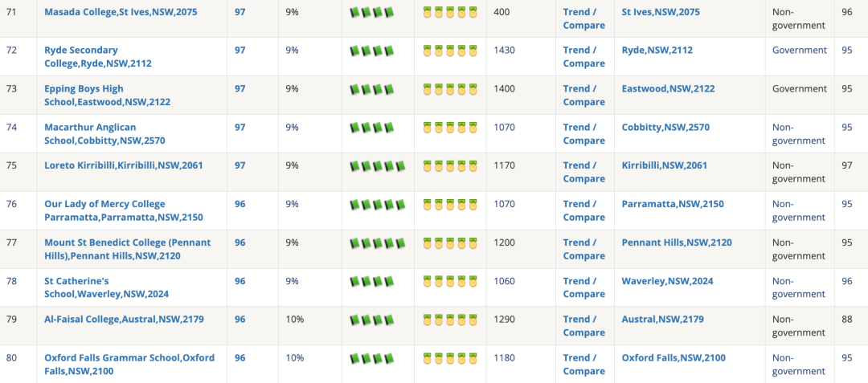
Task: Click green book rating icons for Al-Faisal College
Action: (x=372, y=320)
